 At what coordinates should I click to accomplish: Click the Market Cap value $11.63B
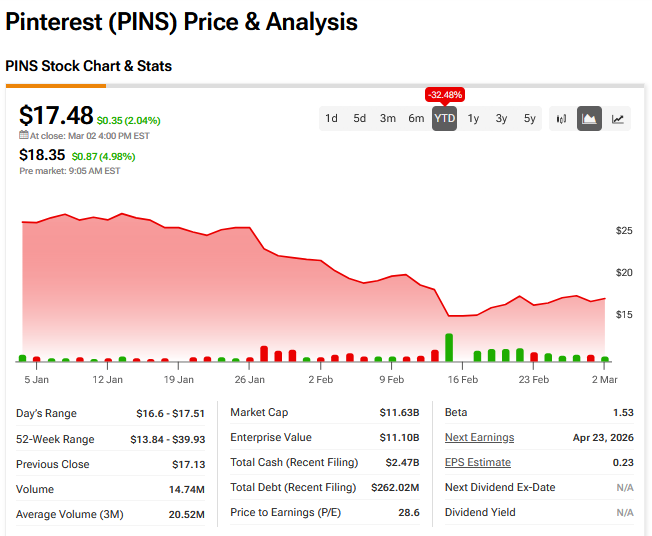pyautogui.click(x=399, y=412)
